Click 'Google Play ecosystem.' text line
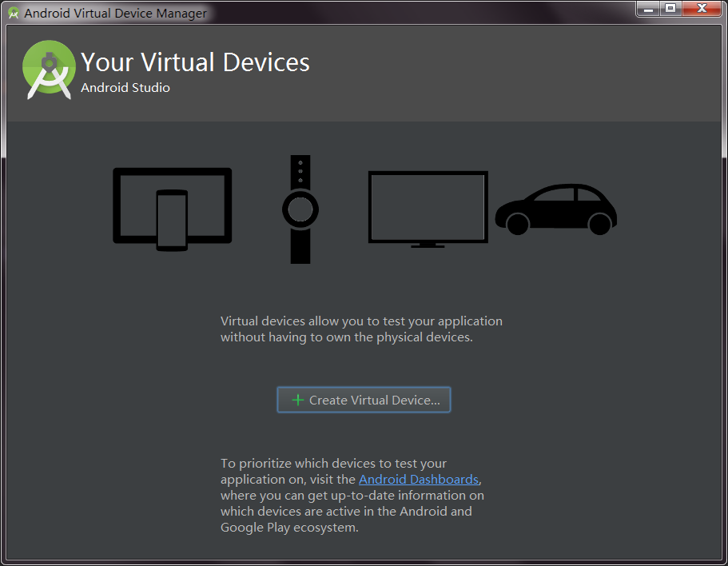Screen dimensions: 728x566 (x=289, y=528)
